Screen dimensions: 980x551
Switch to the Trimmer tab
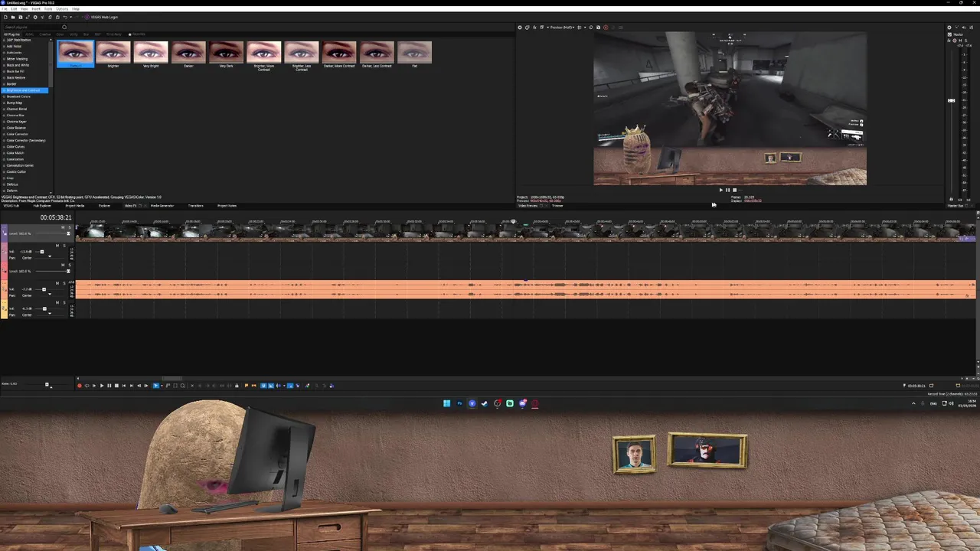(557, 206)
